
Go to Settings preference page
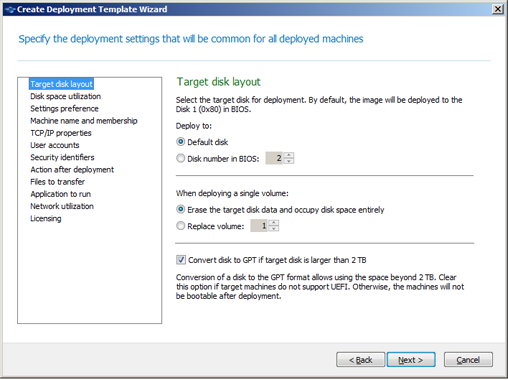coord(64,109)
